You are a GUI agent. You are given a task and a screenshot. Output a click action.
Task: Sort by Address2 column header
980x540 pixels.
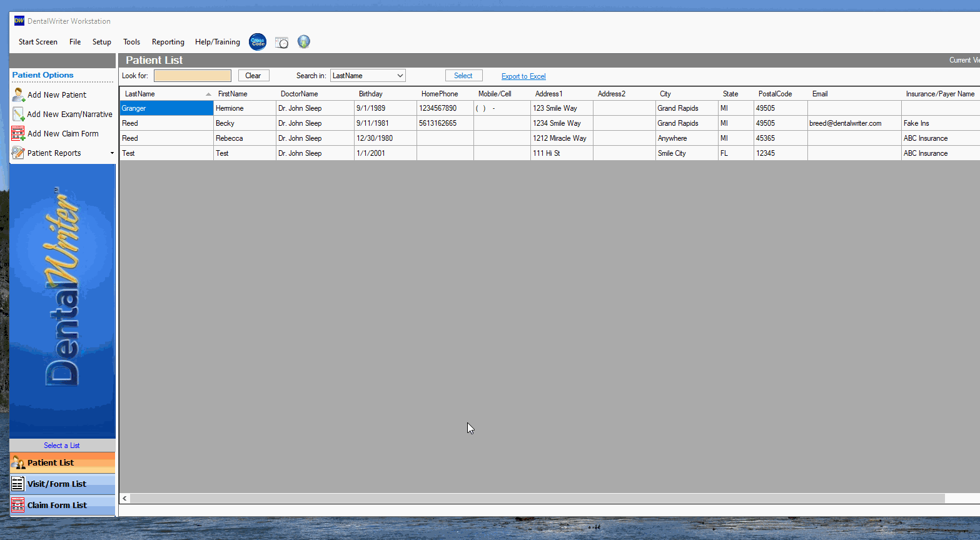[624, 94]
